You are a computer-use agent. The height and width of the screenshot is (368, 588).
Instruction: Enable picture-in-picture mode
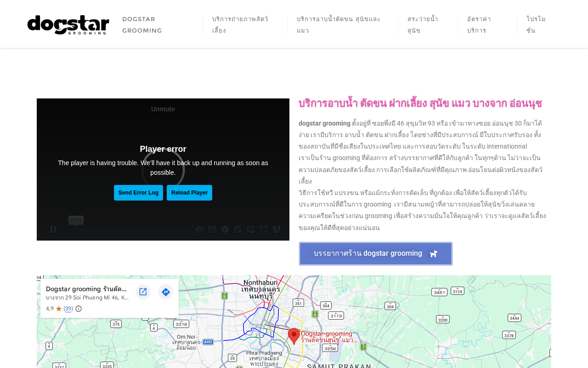(x=251, y=230)
